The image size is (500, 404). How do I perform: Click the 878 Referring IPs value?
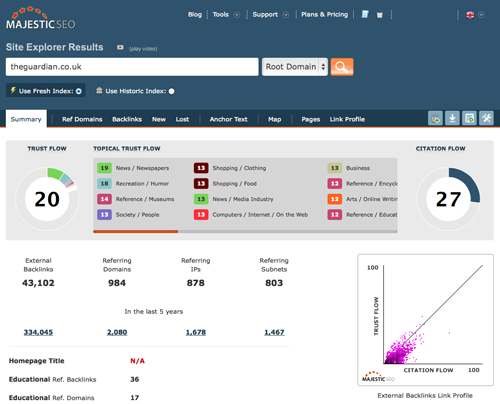click(x=196, y=283)
